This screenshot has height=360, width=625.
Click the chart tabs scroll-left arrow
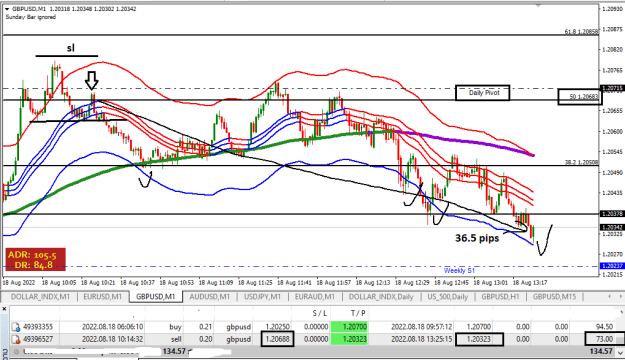coord(609,296)
